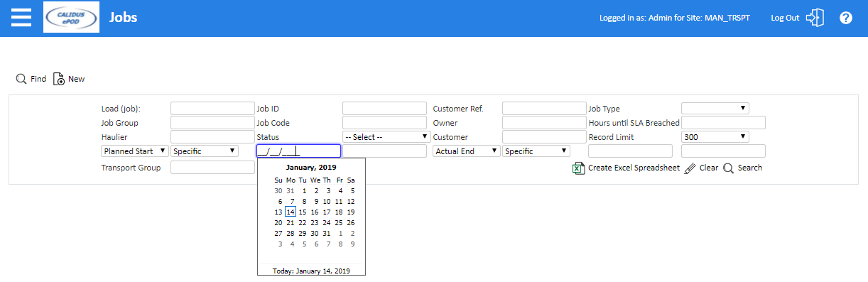This screenshot has height=282, width=868.
Task: Click the Jobs page title
Action: [x=123, y=18]
